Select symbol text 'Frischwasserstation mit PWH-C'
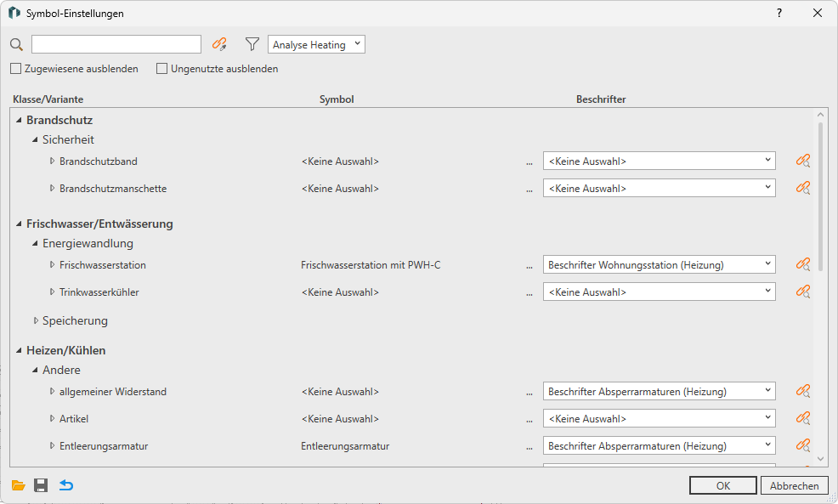The width and height of the screenshot is (838, 504). (x=371, y=265)
